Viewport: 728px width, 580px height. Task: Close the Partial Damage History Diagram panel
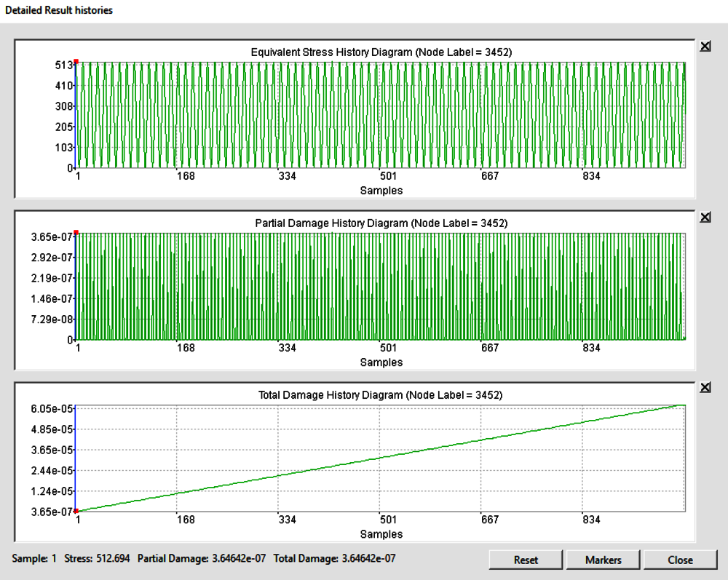705,217
